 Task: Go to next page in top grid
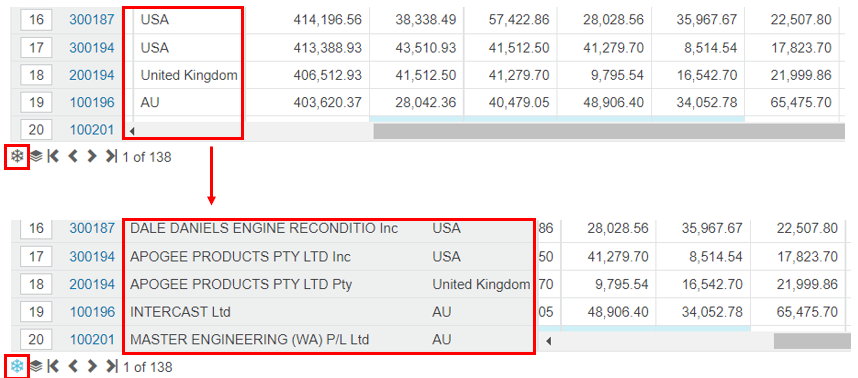tap(91, 157)
